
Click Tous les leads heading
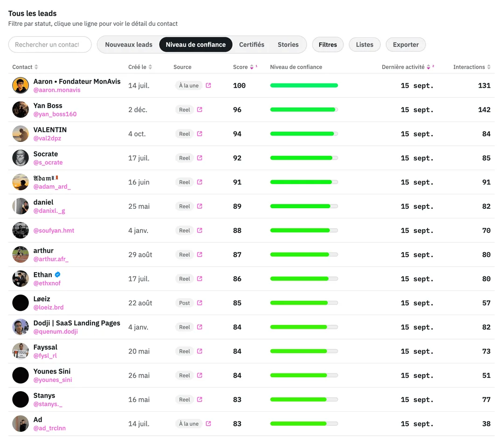click(33, 14)
